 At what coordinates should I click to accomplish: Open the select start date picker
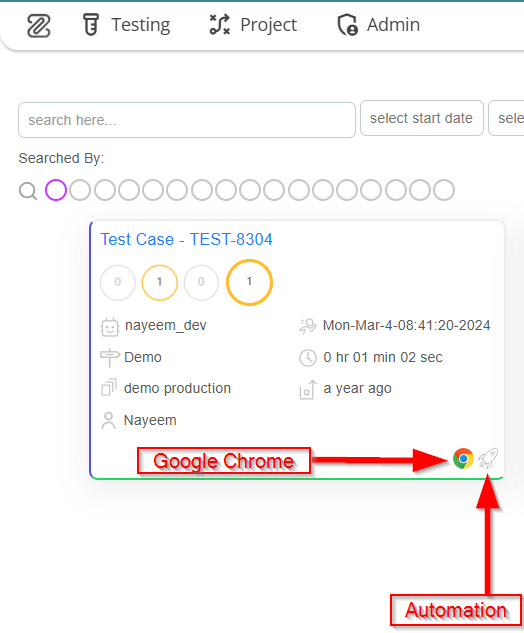pyautogui.click(x=421, y=118)
